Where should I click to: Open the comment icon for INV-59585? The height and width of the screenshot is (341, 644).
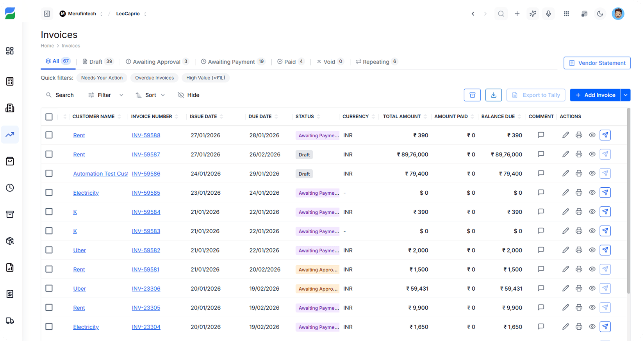(541, 193)
